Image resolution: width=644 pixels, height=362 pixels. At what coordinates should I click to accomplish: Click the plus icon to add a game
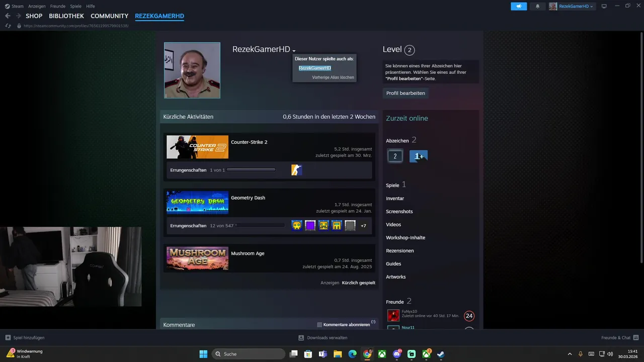pyautogui.click(x=8, y=337)
